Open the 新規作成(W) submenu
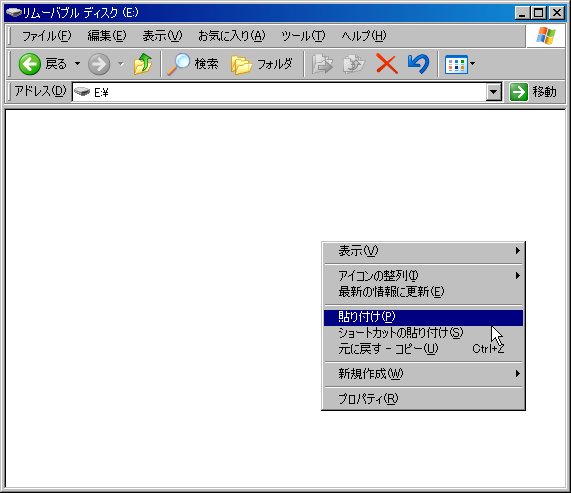Viewport: 571px width, 493px height. [423, 374]
